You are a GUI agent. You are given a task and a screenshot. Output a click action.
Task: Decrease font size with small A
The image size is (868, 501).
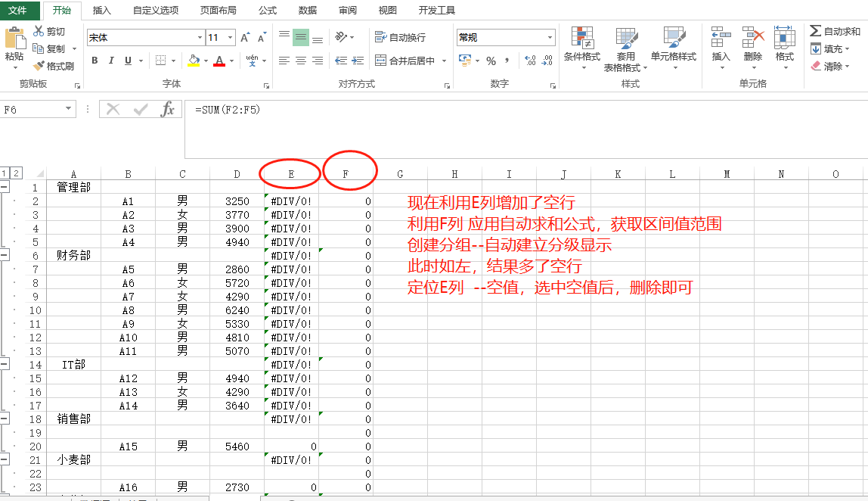pos(262,38)
